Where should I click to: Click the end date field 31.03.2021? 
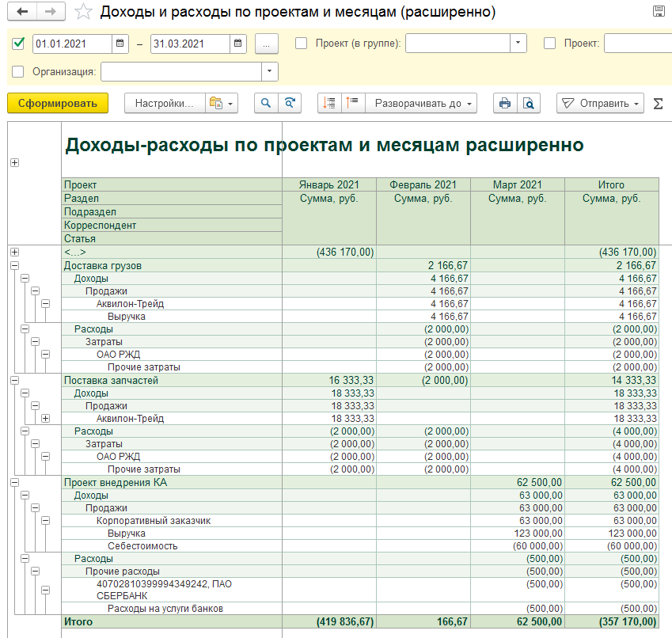coord(190,44)
